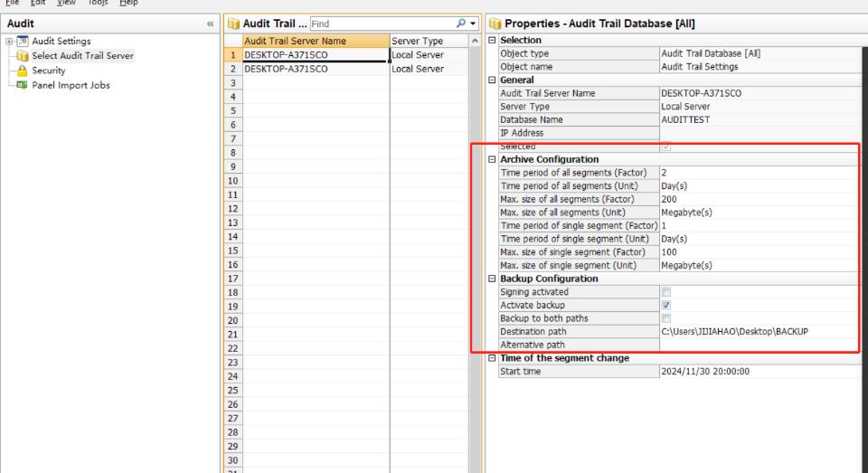Click the Panel Import Jobs icon
Screen dimensions: 868x473
pyautogui.click(x=23, y=85)
